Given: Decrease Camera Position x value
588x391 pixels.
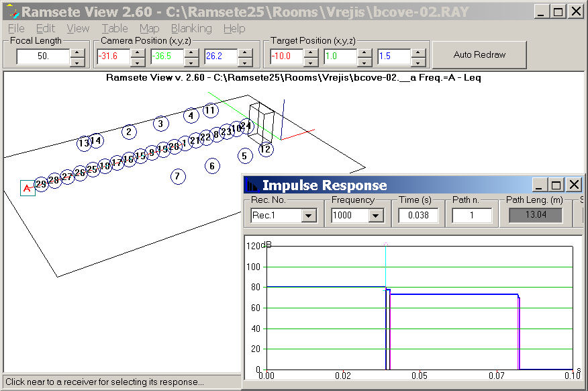Looking at the screenshot, I should [x=138, y=61].
